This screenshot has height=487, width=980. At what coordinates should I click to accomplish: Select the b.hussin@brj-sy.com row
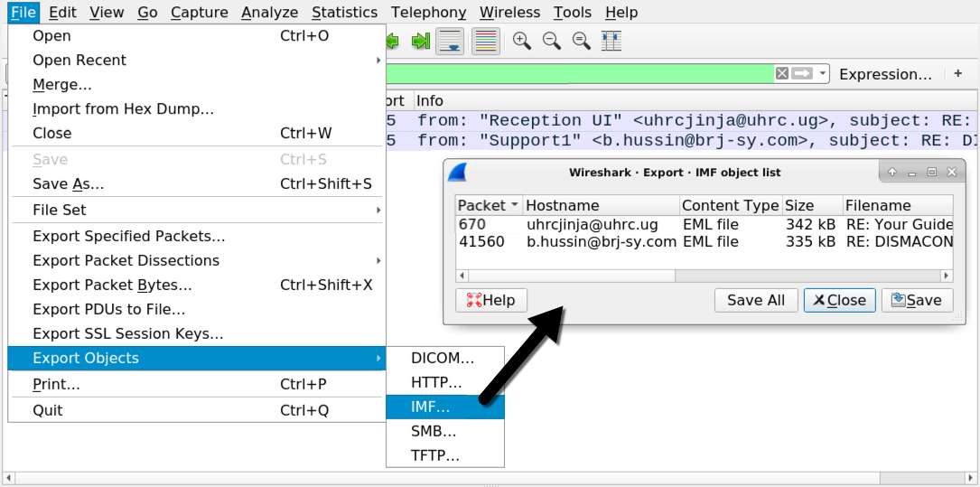(705, 241)
